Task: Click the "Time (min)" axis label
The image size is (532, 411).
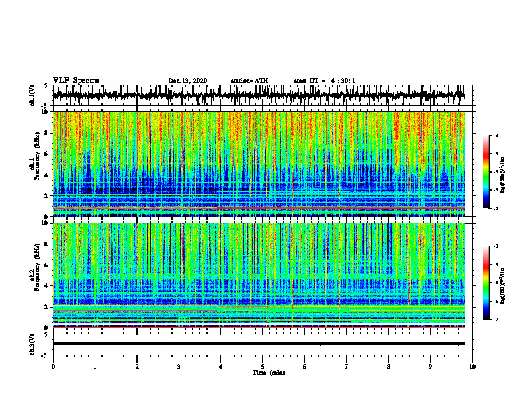Action: 269,373
